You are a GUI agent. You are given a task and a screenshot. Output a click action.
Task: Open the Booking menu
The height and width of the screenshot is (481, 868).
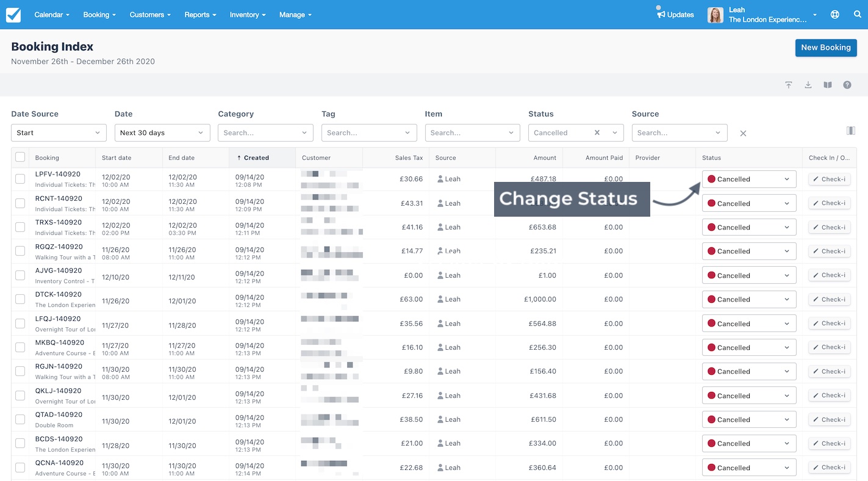coord(99,15)
